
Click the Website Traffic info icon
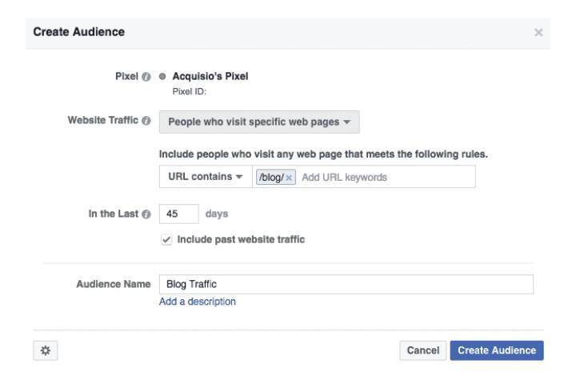click(x=146, y=121)
